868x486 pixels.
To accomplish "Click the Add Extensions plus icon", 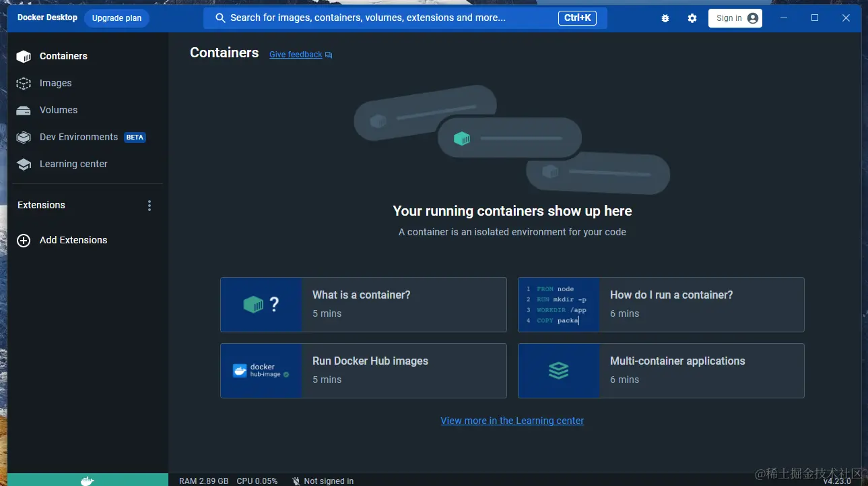I will tap(24, 241).
